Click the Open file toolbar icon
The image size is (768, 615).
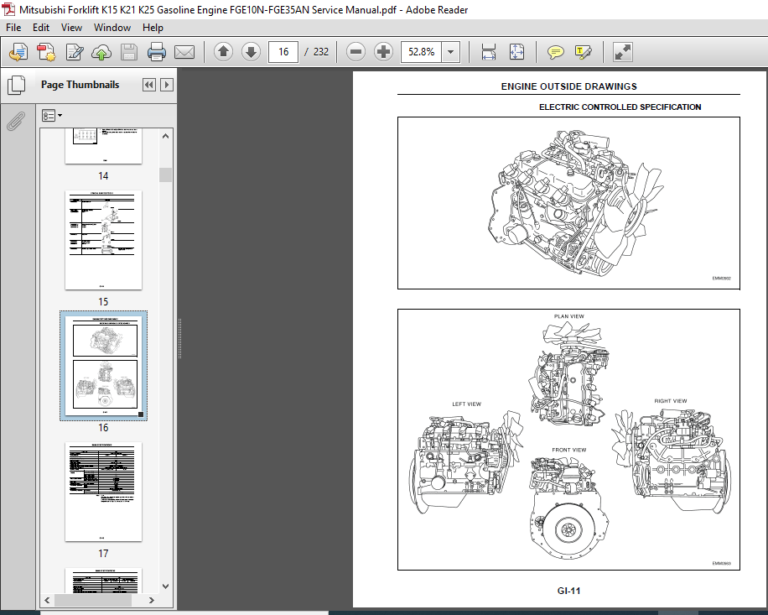(19, 52)
